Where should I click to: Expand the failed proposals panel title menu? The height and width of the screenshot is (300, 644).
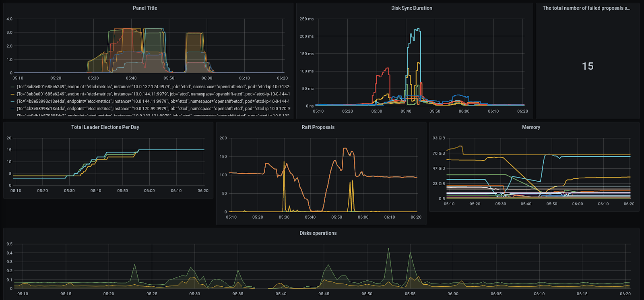click(x=586, y=8)
